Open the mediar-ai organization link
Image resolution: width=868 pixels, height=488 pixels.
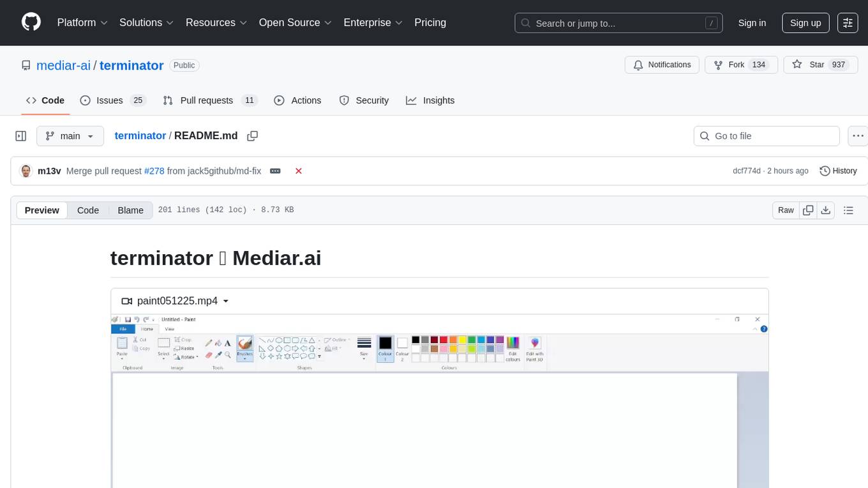[x=64, y=65]
